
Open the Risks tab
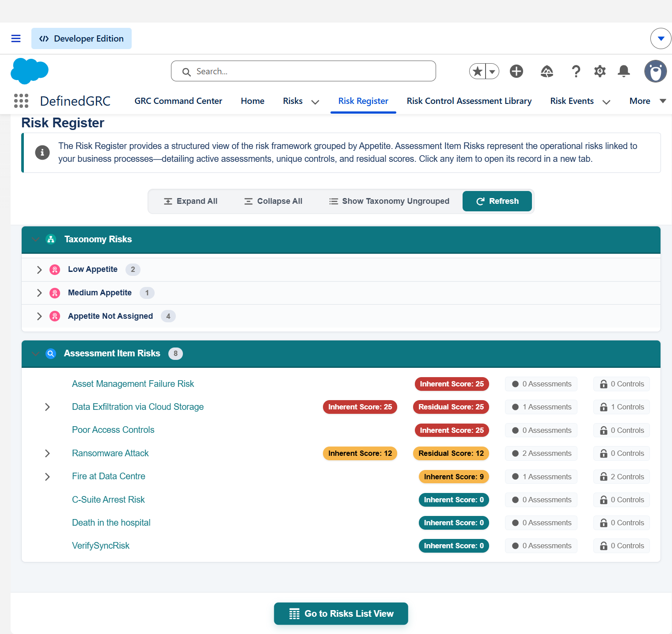pos(292,101)
